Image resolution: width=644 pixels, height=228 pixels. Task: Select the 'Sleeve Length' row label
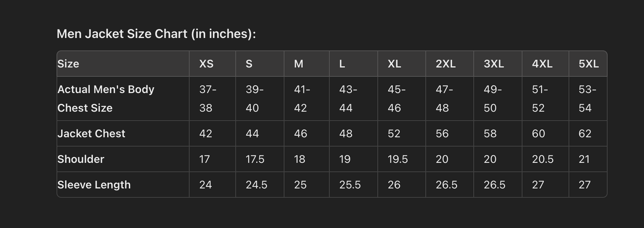[x=94, y=185]
